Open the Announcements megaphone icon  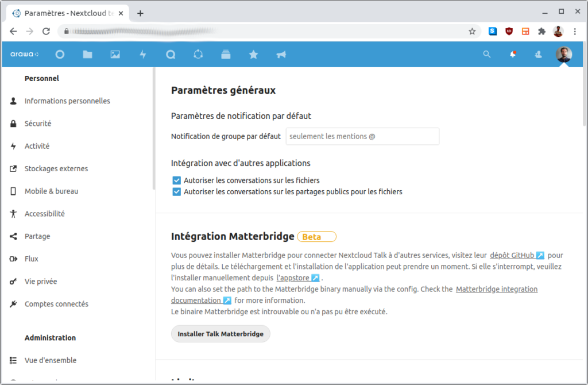point(281,55)
